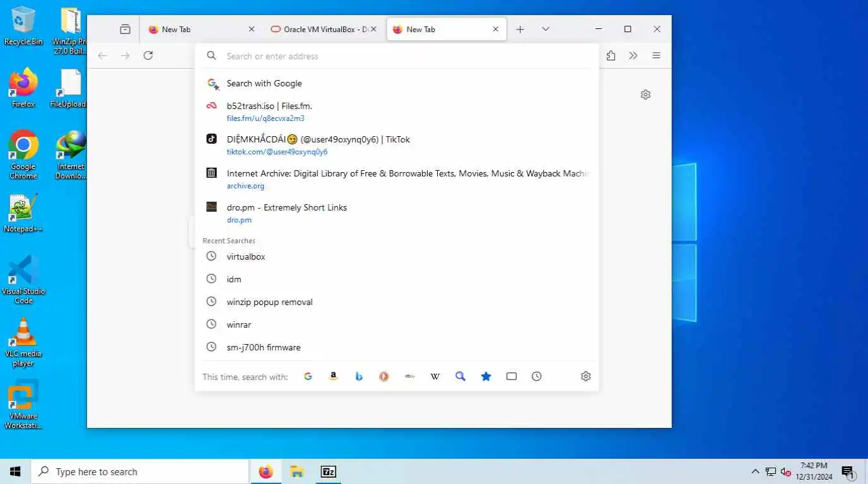Open the notification center icon
868x484 pixels.
(x=848, y=471)
